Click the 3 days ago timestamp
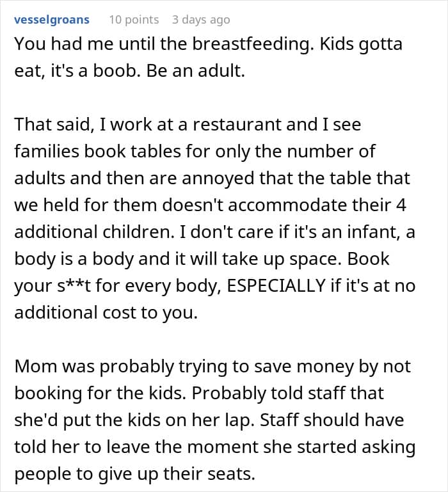Screen dimensions: 448x492 pyautogui.click(x=201, y=20)
